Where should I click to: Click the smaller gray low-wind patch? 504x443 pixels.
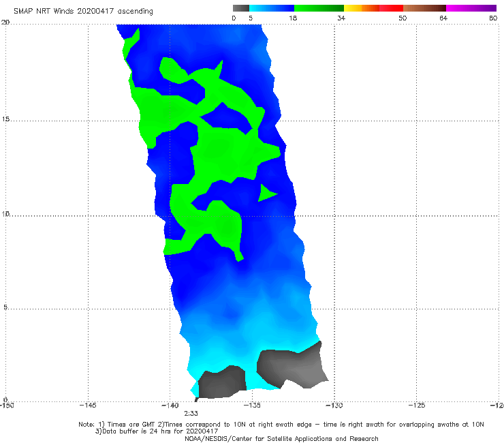(221, 382)
